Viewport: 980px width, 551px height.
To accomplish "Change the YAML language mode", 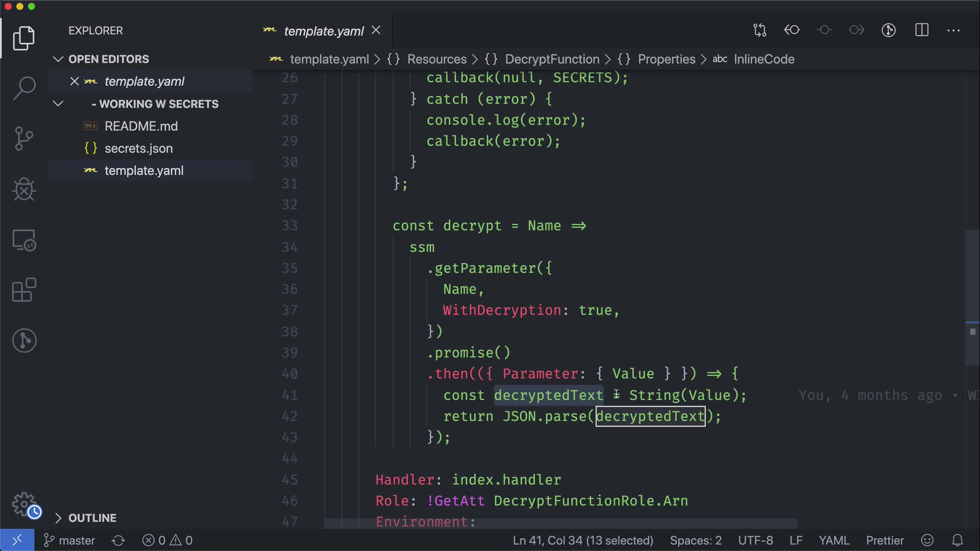I will pyautogui.click(x=834, y=540).
